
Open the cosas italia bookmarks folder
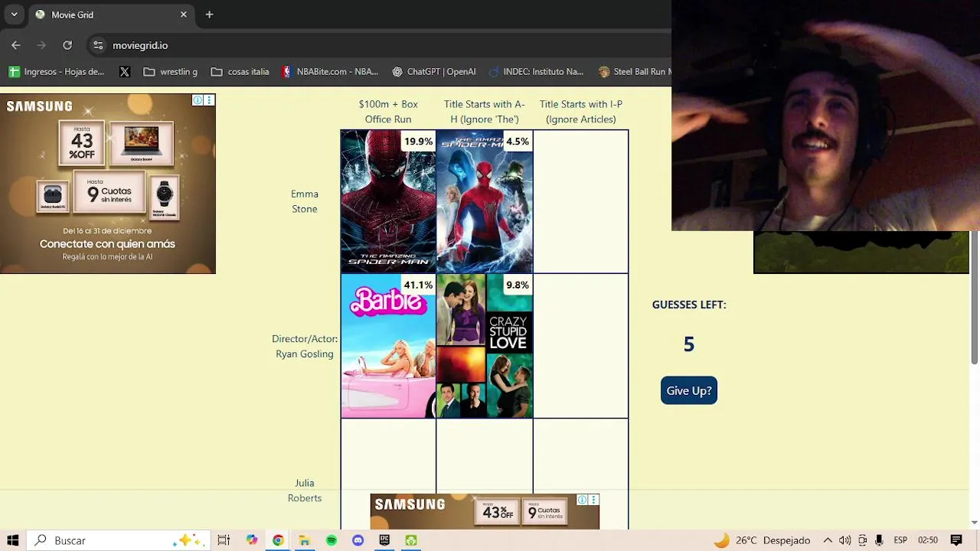[x=240, y=71]
